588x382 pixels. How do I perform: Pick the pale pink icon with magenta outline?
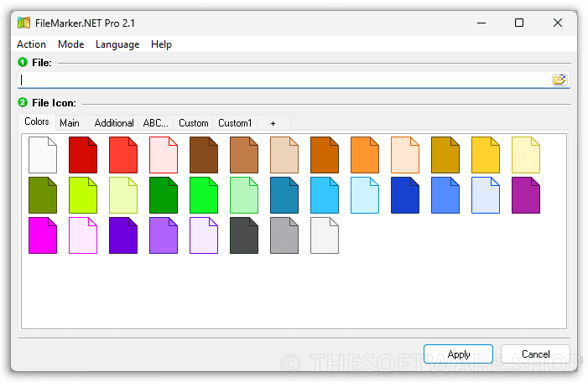pyautogui.click(x=83, y=235)
